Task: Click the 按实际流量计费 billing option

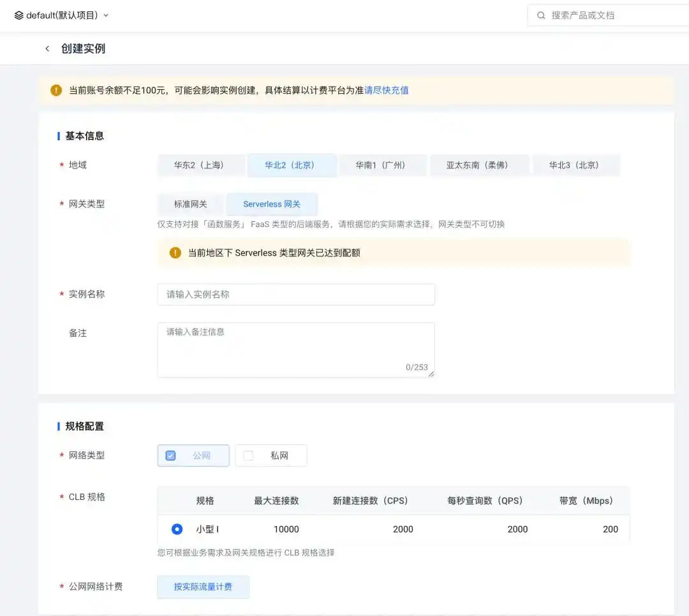Action: [203, 586]
